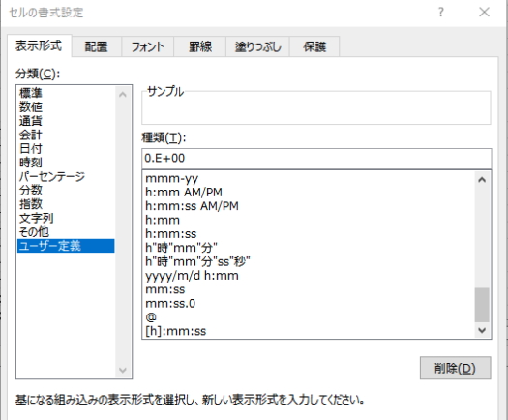Choose the plain h:mm format
508x420 pixels.
(309, 220)
